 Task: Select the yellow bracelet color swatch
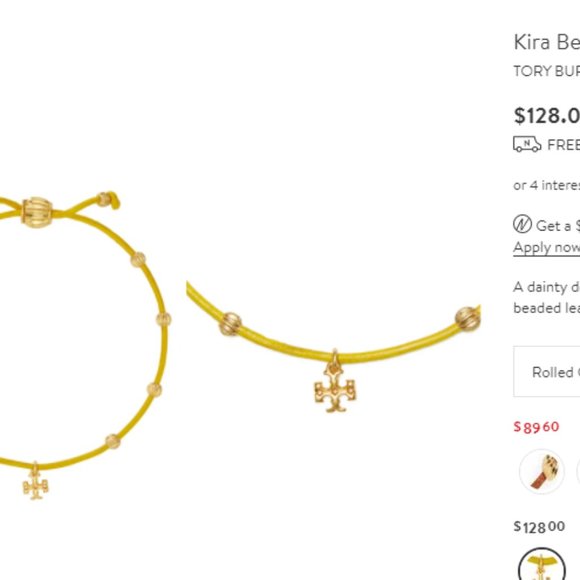coord(542,564)
